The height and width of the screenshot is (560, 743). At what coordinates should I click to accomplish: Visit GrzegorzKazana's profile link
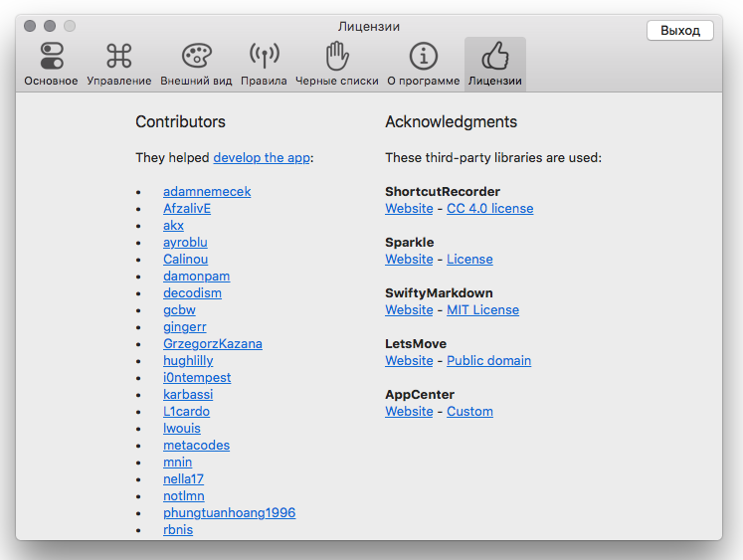(212, 343)
